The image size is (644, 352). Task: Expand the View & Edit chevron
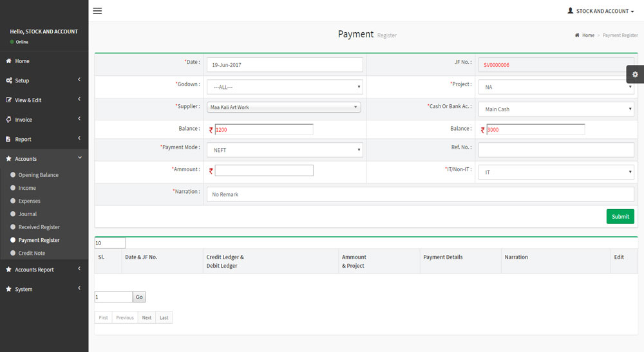79,99
